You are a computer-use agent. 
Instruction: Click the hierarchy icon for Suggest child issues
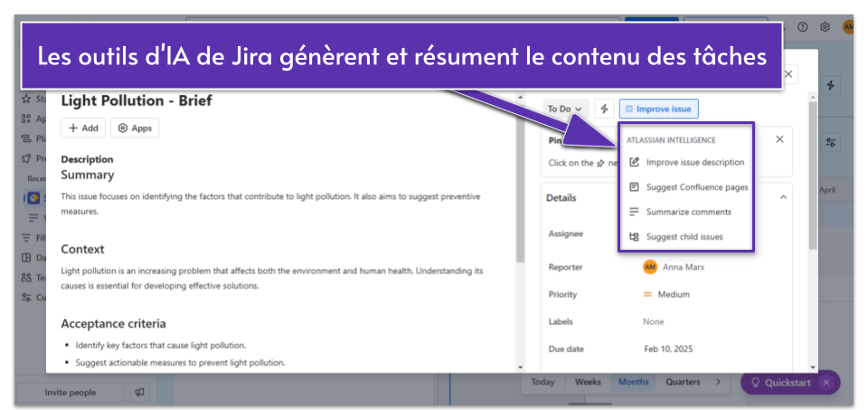click(635, 236)
